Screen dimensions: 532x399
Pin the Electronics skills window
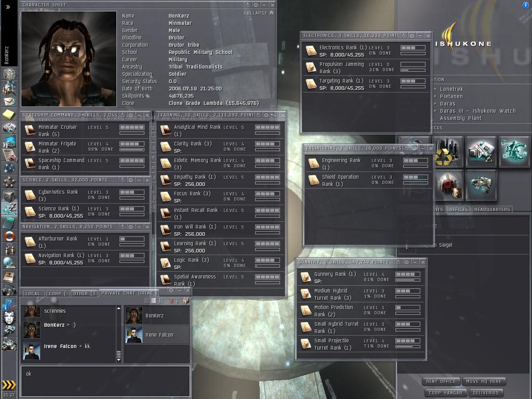pyautogui.click(x=411, y=35)
